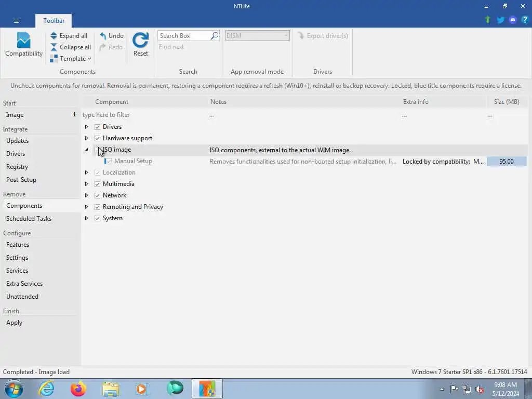Select the Toolbar tab
The width and height of the screenshot is (532, 399).
coord(54,21)
